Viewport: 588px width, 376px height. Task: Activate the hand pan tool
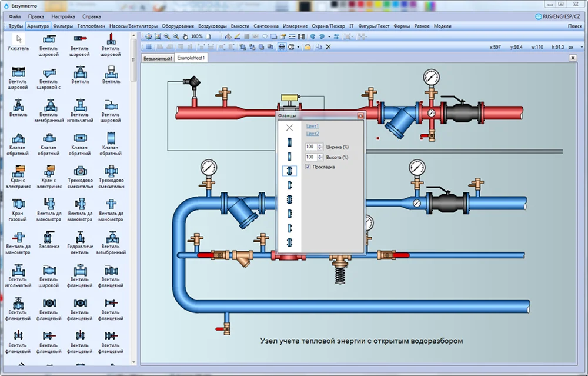[185, 36]
